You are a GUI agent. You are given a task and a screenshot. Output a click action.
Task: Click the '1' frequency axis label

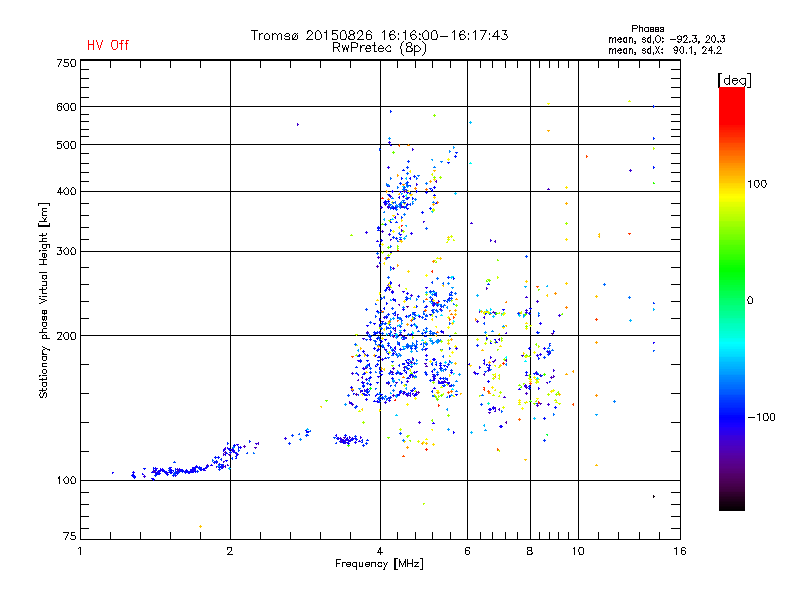tap(80, 551)
